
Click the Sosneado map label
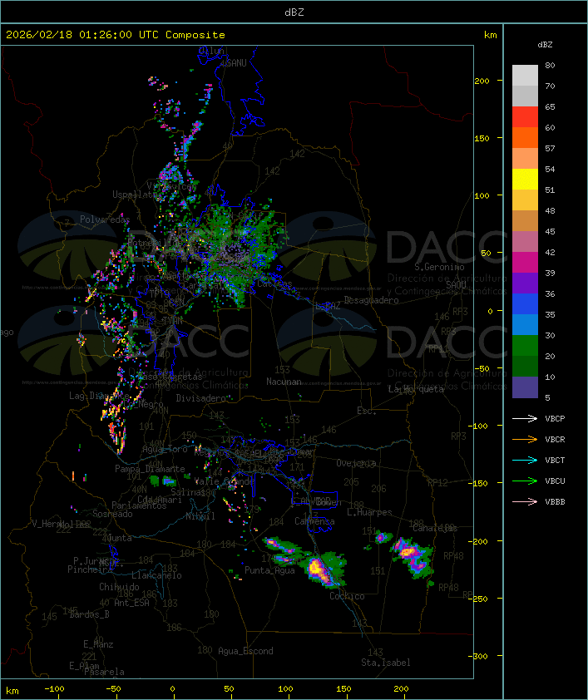click(112, 514)
